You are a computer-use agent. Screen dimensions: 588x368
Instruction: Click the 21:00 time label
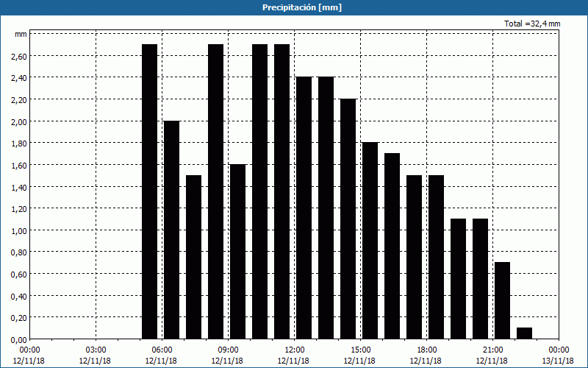[492, 350]
